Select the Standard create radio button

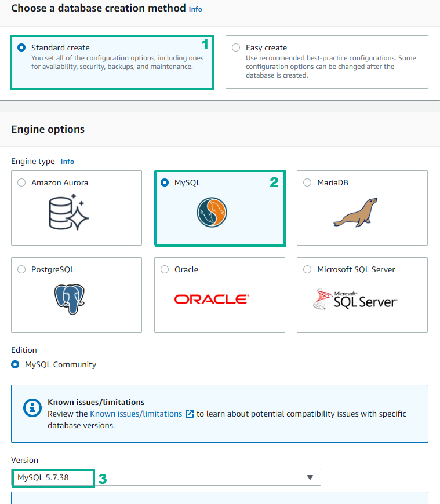point(21,48)
